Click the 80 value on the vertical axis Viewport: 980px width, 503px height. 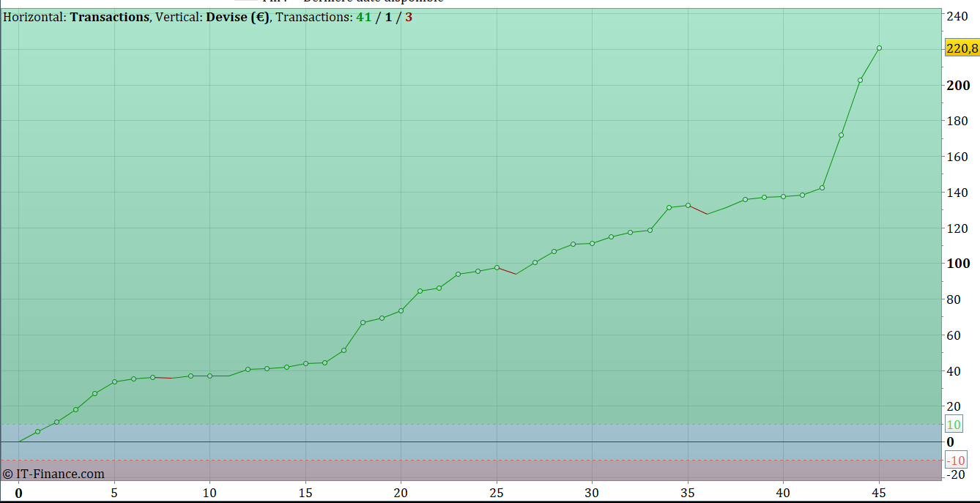954,299
